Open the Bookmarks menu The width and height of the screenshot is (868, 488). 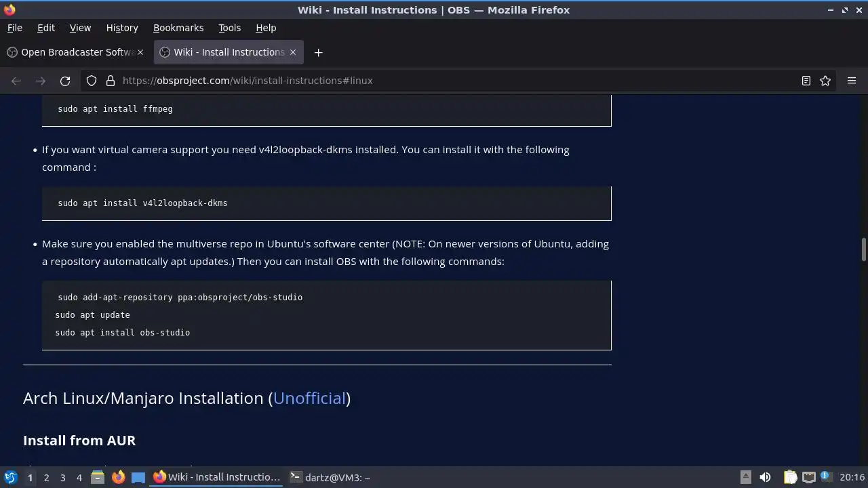pyautogui.click(x=178, y=28)
